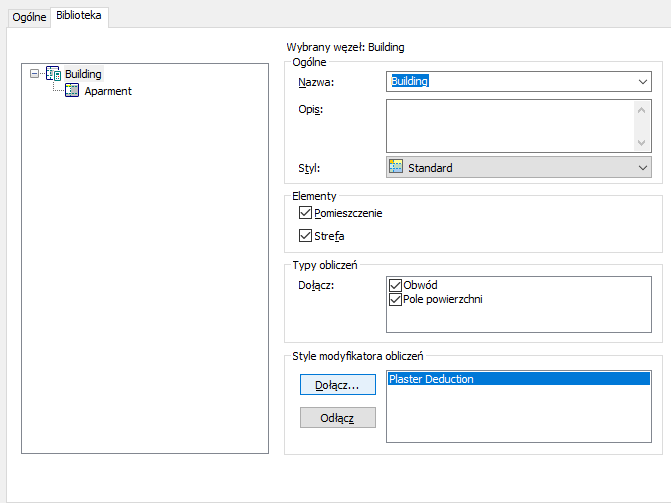Uncheck Pole powierzchni calculation type
Screen dimensions: 671x503
click(395, 299)
